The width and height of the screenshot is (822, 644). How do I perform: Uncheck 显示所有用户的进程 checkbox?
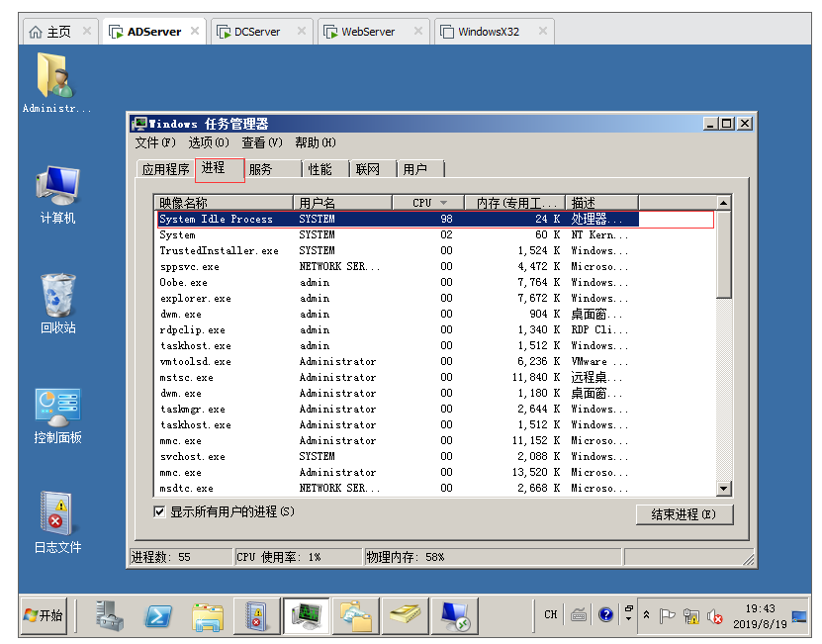[x=159, y=511]
